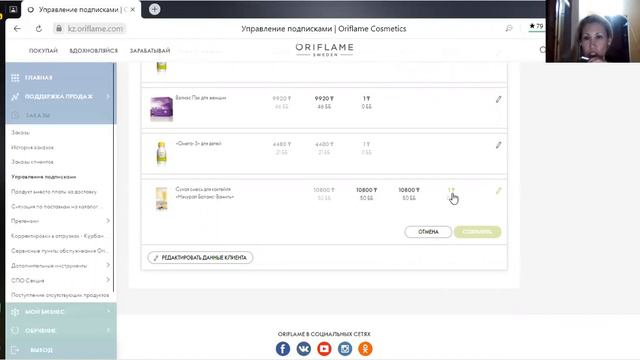Click the Сухая смесь для коктейля product image

coord(162,199)
